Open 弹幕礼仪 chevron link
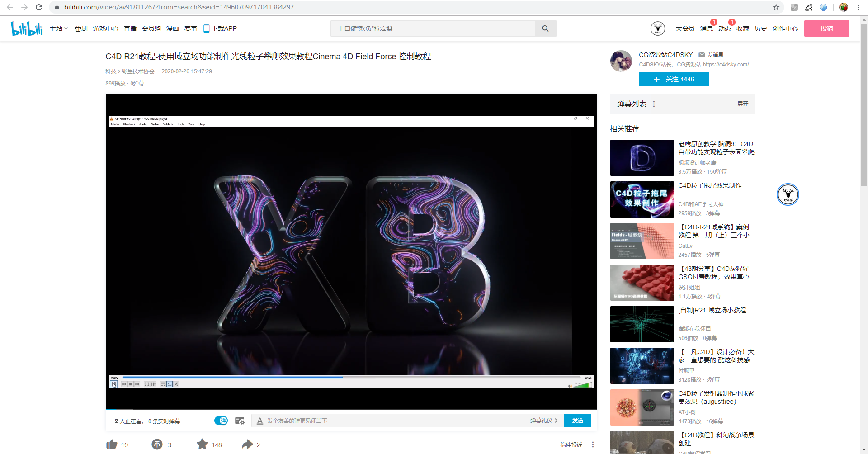The height and width of the screenshot is (454, 868). click(544, 421)
